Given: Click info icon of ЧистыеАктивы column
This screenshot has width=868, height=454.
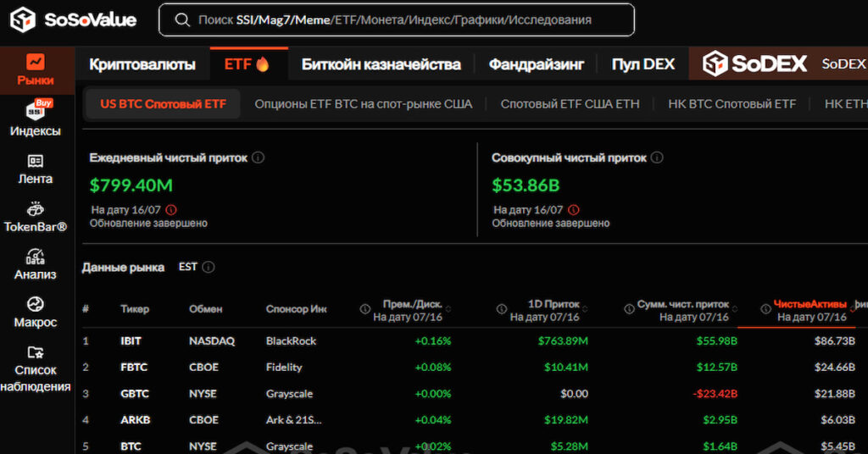Looking at the screenshot, I should (765, 309).
